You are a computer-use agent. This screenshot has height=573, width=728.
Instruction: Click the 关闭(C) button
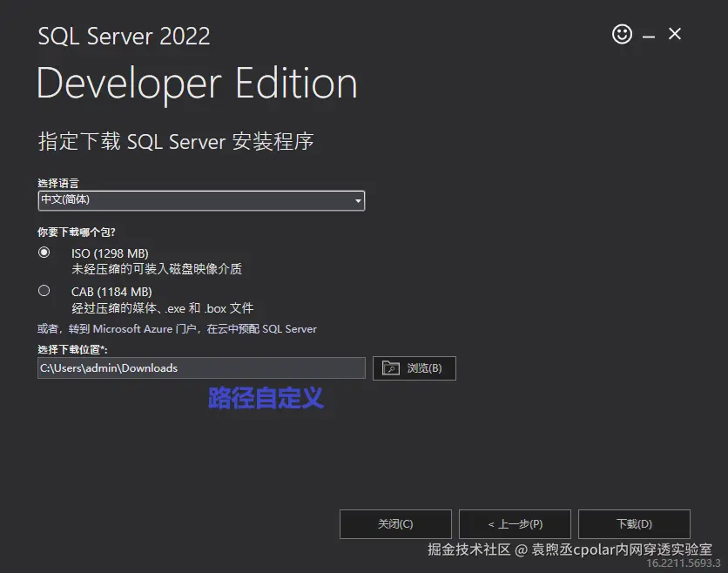pyautogui.click(x=395, y=523)
